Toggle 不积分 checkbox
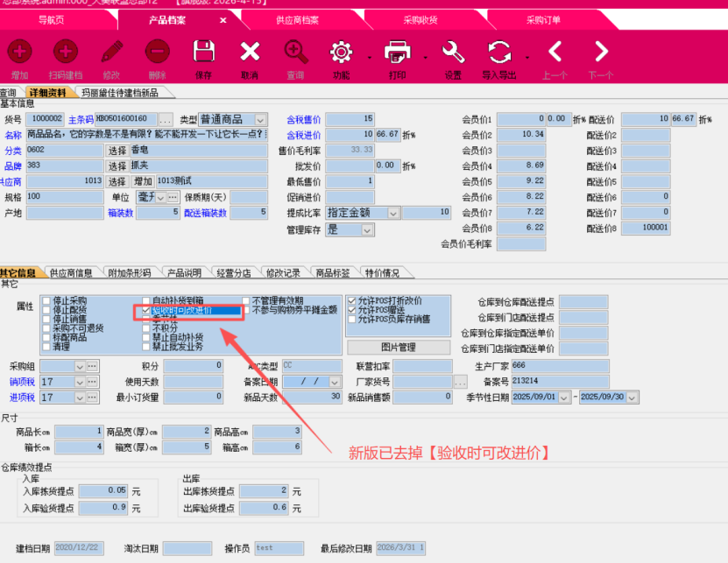This screenshot has height=563, width=728. click(145, 328)
